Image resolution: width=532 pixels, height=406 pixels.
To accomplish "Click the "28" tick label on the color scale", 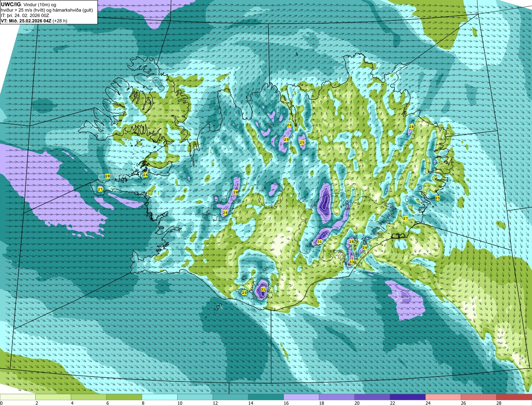I will 498,403.
